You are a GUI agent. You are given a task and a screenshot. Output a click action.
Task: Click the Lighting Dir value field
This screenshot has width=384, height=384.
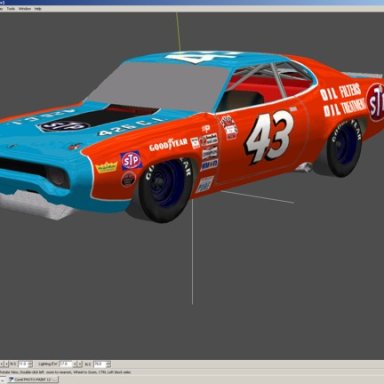click(65, 364)
